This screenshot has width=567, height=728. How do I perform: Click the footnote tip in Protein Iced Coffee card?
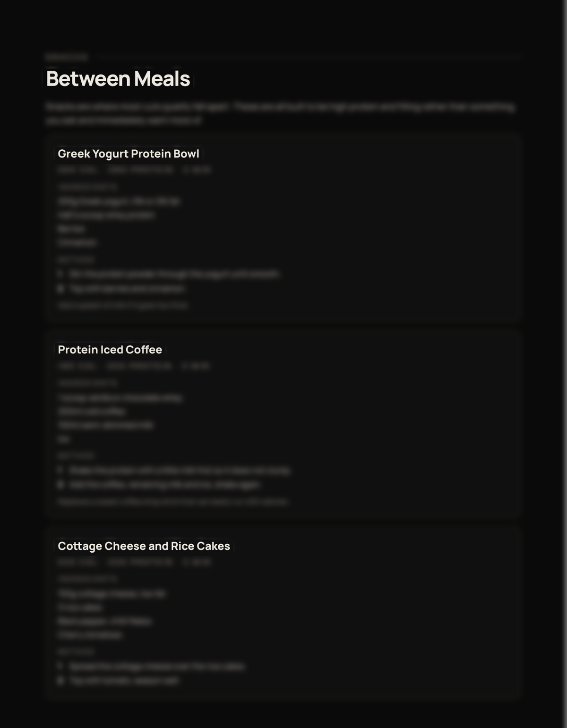click(x=173, y=502)
